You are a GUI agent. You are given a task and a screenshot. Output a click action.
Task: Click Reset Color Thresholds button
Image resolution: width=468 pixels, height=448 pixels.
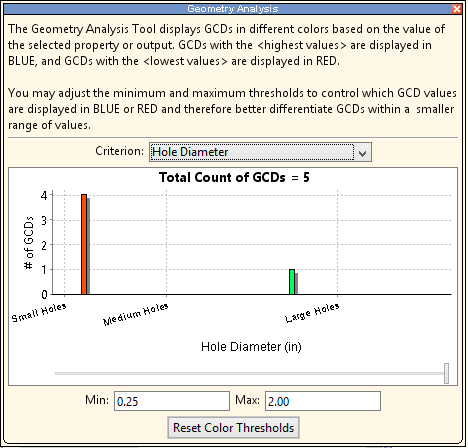coord(233,428)
